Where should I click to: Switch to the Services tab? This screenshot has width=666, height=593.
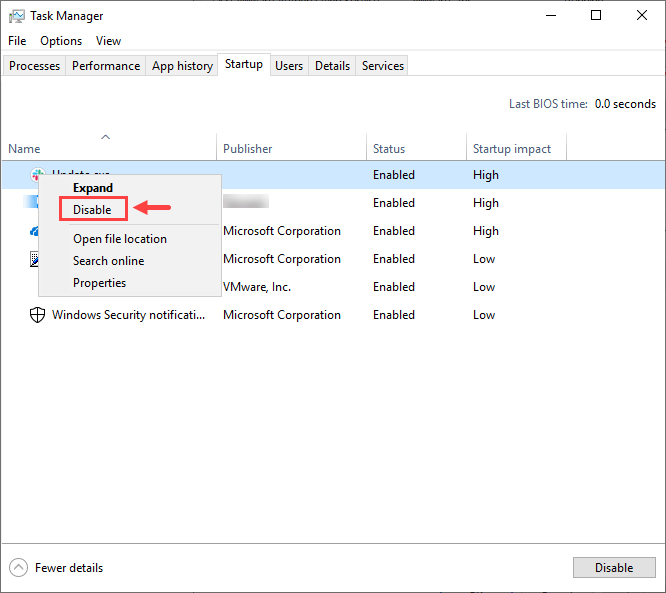pos(383,66)
